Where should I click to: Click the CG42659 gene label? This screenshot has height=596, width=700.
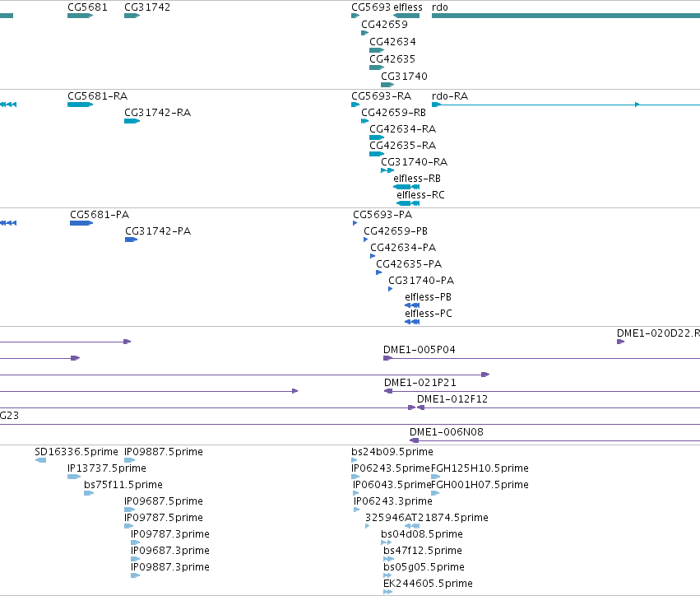pos(384,25)
